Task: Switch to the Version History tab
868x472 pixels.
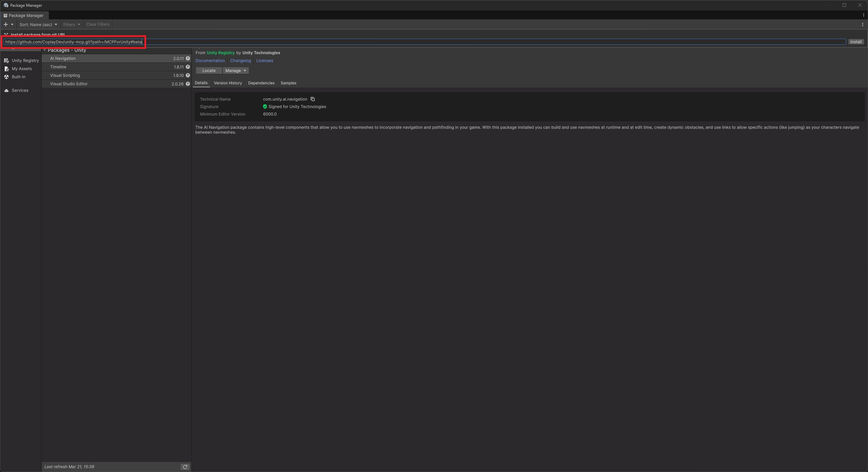Action: click(228, 83)
